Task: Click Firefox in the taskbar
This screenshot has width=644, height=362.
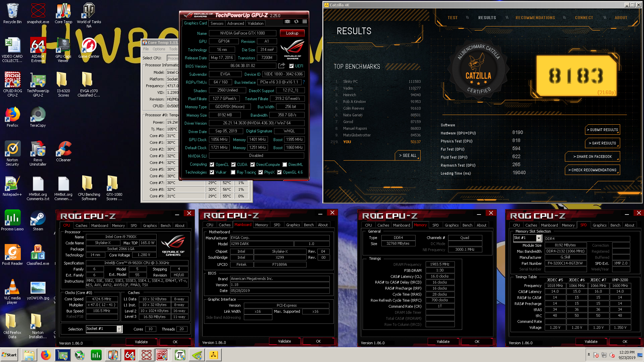Action: (x=46, y=355)
